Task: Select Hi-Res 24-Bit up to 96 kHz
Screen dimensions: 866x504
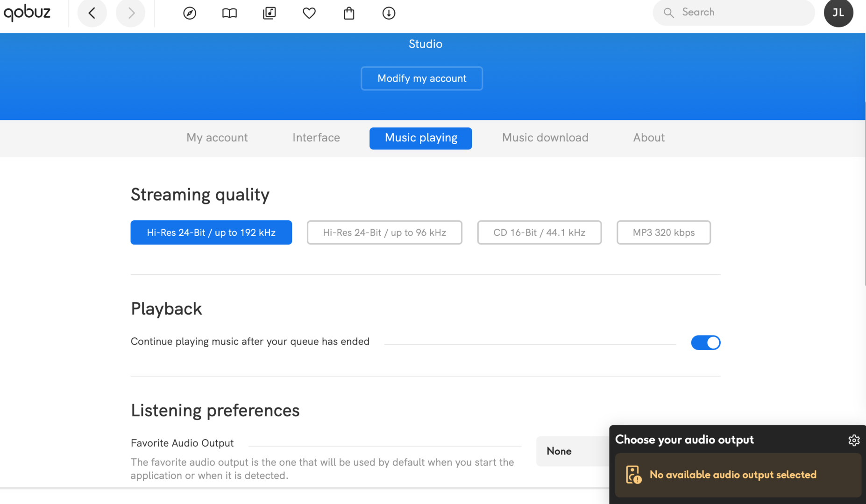Action: [x=384, y=232]
